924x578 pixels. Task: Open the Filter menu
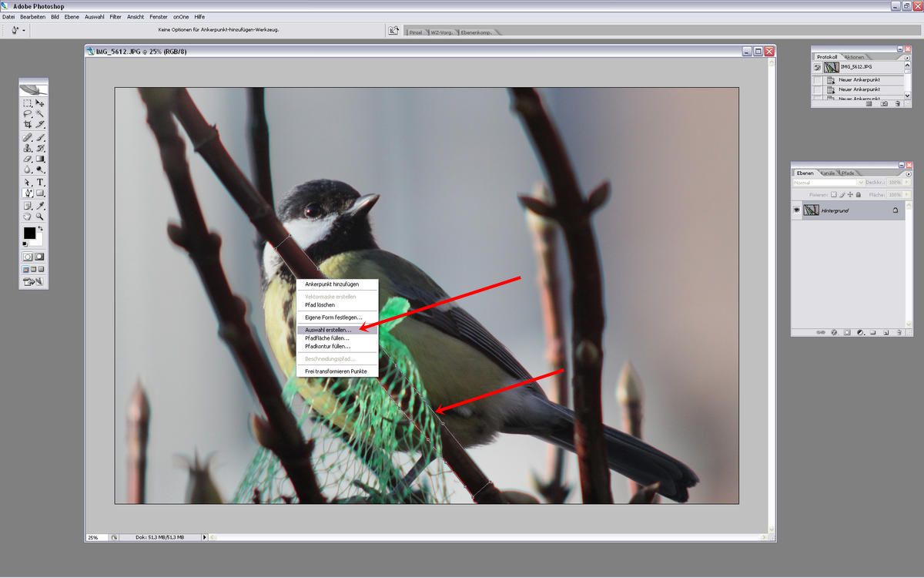coord(115,16)
